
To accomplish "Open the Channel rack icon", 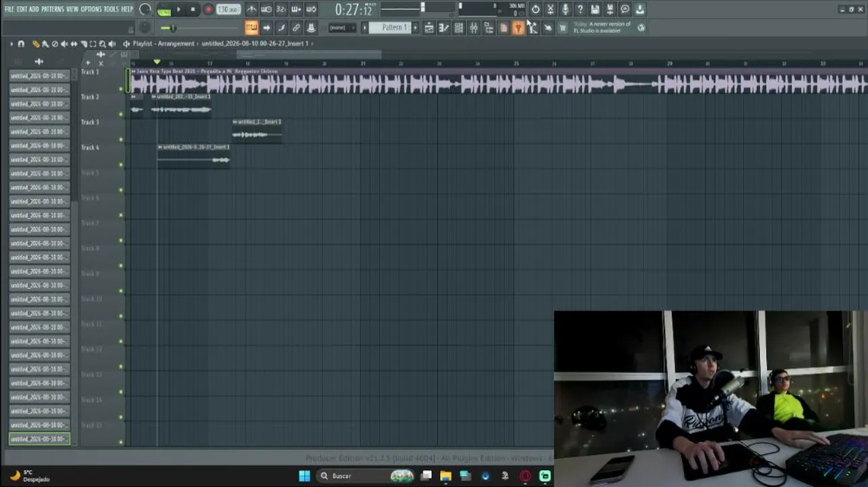I will tap(458, 28).
